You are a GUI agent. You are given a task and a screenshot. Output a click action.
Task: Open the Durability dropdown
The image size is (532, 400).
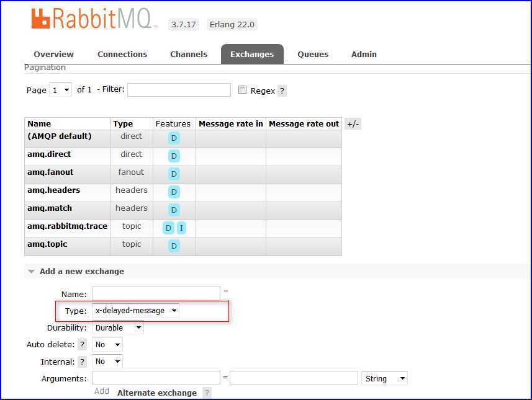[x=118, y=328]
